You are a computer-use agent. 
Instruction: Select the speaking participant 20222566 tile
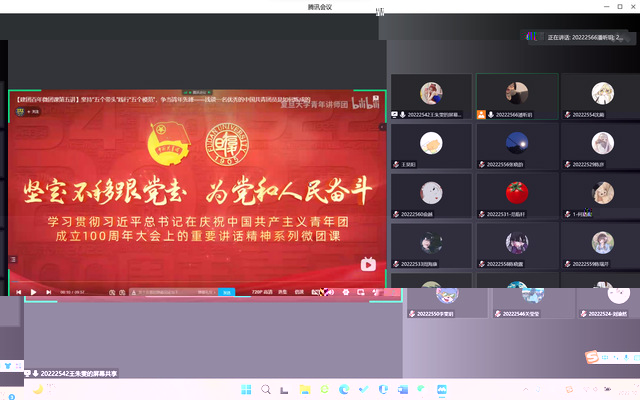click(x=517, y=96)
